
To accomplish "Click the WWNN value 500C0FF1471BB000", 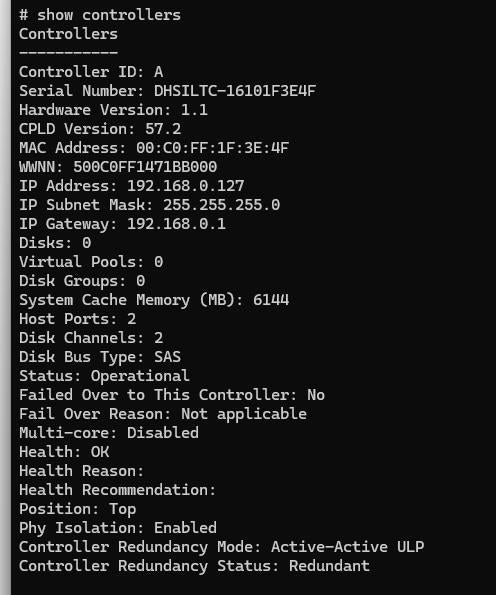I will click(x=145, y=167).
